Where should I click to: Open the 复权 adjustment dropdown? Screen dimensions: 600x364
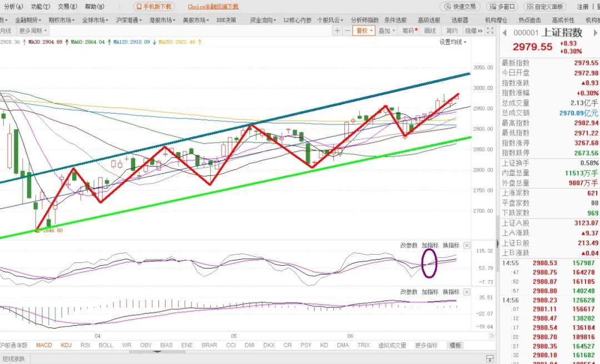[x=364, y=31]
